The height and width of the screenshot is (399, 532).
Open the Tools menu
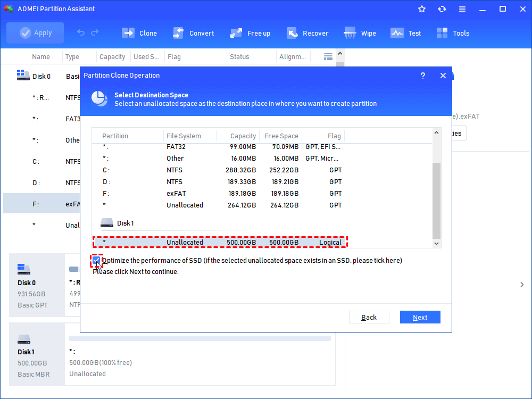tap(453, 33)
